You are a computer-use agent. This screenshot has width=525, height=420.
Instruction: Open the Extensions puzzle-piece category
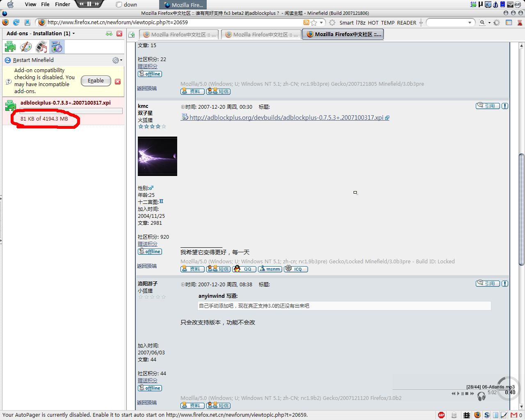[x=10, y=47]
